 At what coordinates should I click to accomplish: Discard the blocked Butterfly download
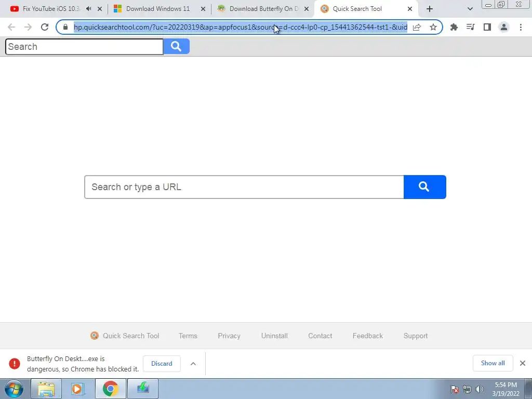point(162,363)
